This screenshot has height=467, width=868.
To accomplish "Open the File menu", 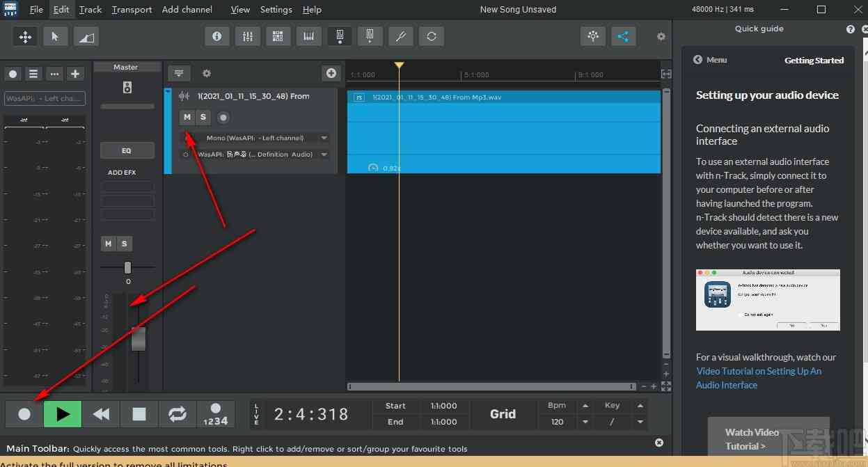I will click(x=36, y=10).
